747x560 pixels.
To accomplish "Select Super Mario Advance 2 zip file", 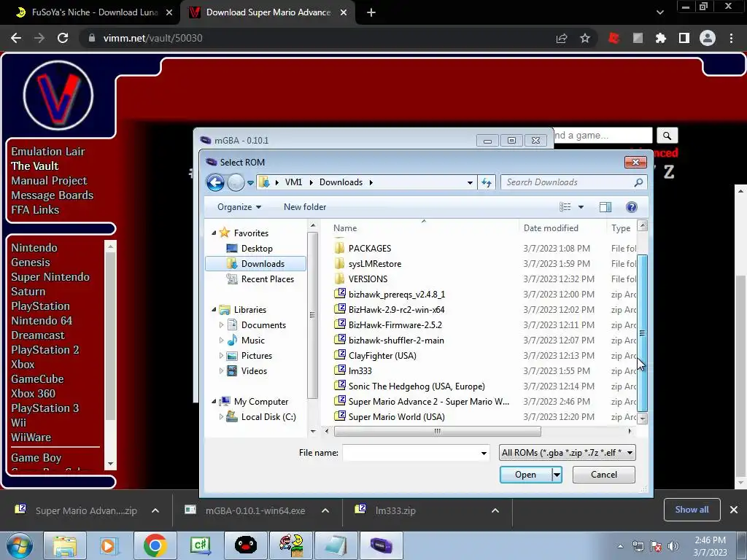I will pos(421,402).
